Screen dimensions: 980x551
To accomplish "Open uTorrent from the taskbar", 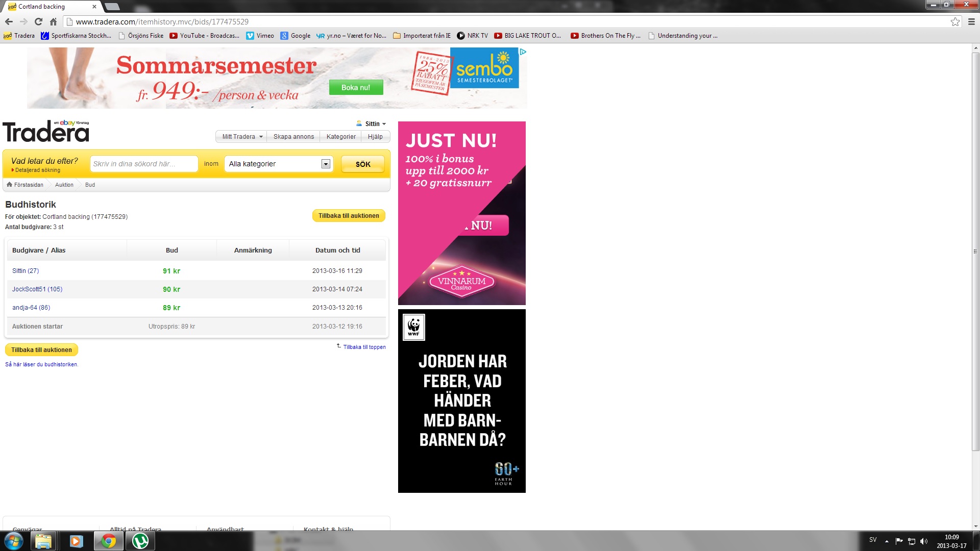I will coord(140,541).
